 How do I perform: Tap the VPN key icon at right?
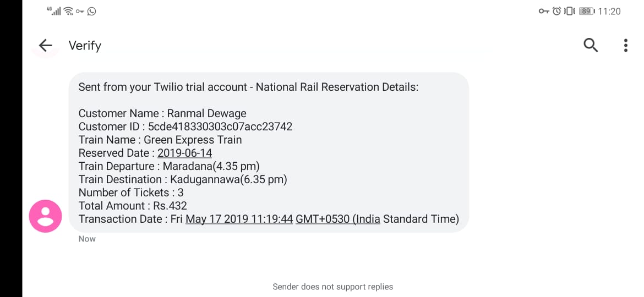(544, 12)
